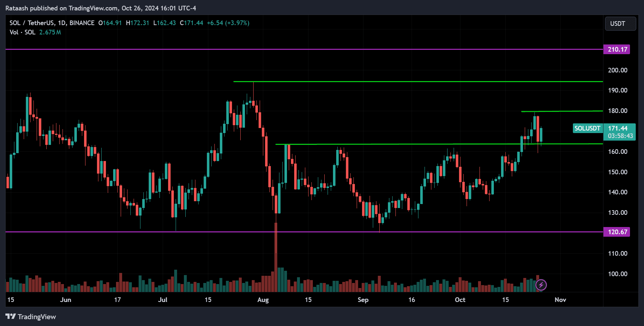Click the low price value 162.43
The width and height of the screenshot is (644, 326).
pos(166,23)
